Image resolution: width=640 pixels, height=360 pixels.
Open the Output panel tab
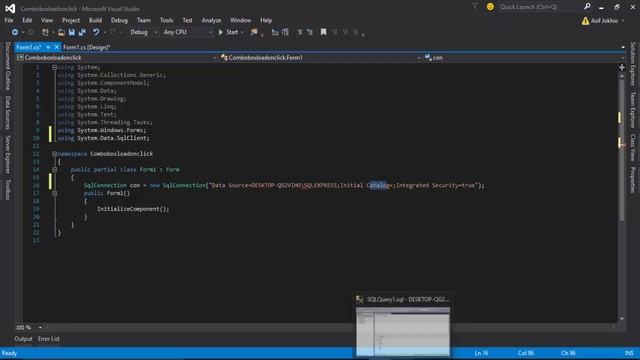coord(23,339)
